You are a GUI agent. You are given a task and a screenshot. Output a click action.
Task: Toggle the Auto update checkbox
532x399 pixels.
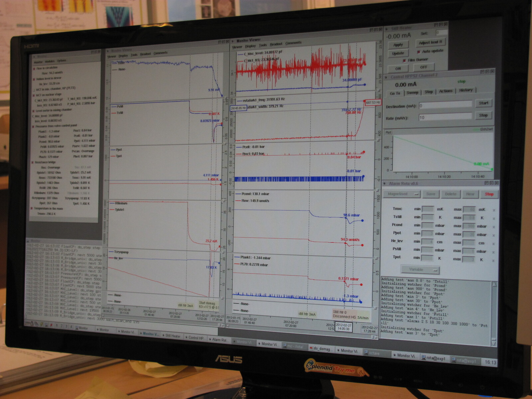coord(419,52)
